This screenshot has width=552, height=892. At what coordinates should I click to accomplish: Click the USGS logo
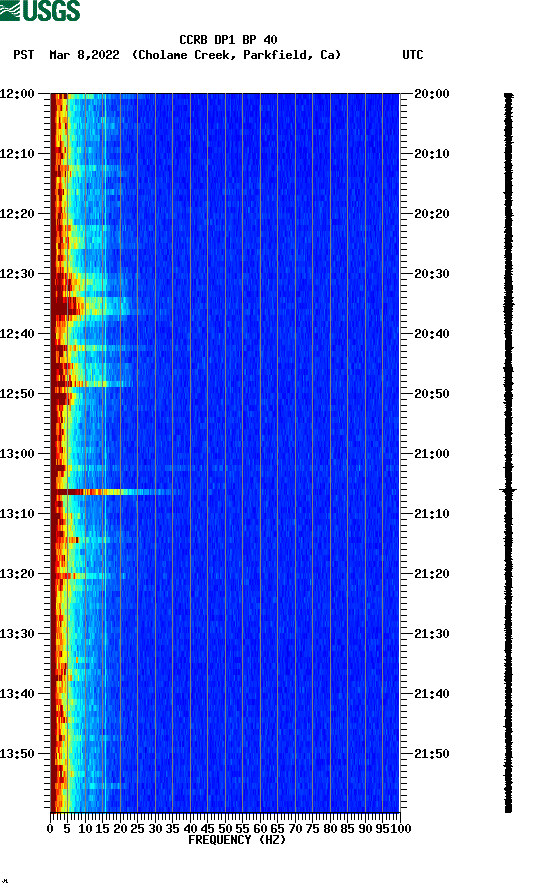click(40, 10)
